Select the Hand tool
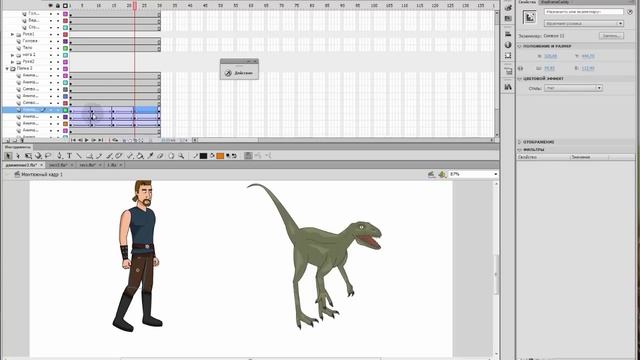The height and width of the screenshot is (360, 640). [171, 156]
